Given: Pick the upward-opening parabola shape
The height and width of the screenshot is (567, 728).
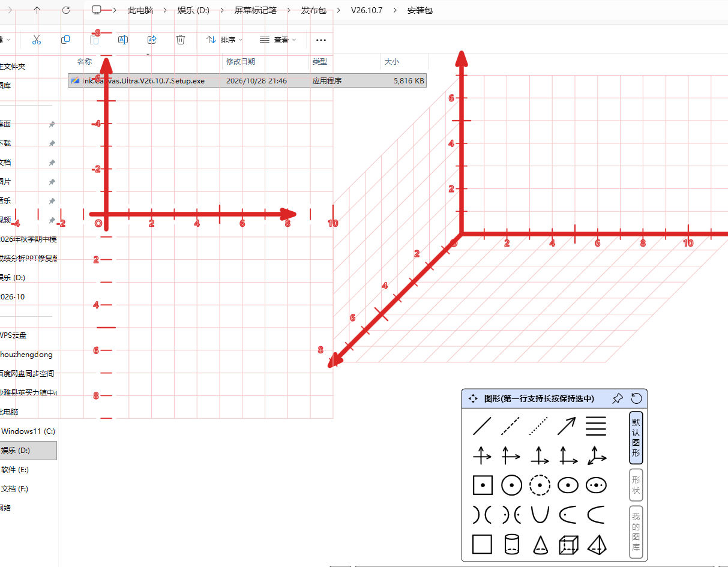Looking at the screenshot, I should click(x=539, y=514).
